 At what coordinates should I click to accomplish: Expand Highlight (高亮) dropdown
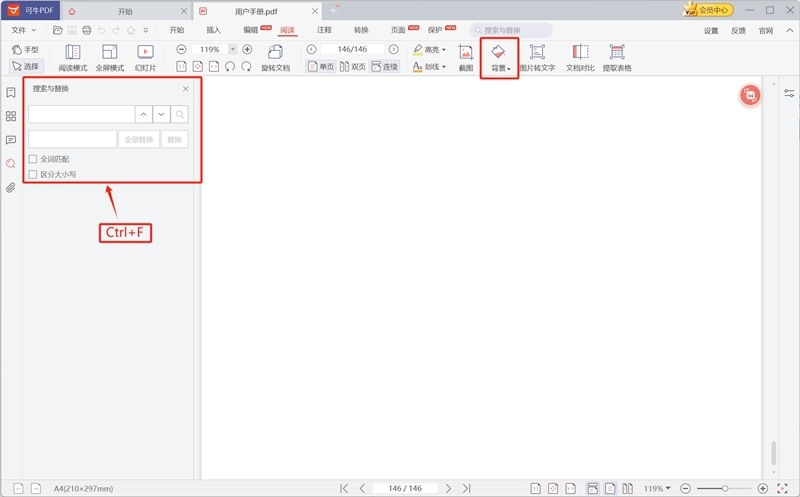click(x=444, y=50)
